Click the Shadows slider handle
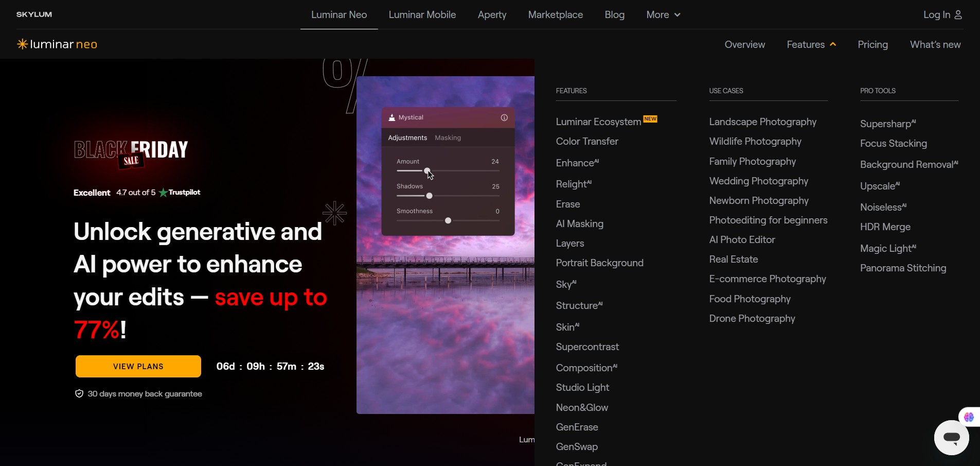 pyautogui.click(x=429, y=196)
